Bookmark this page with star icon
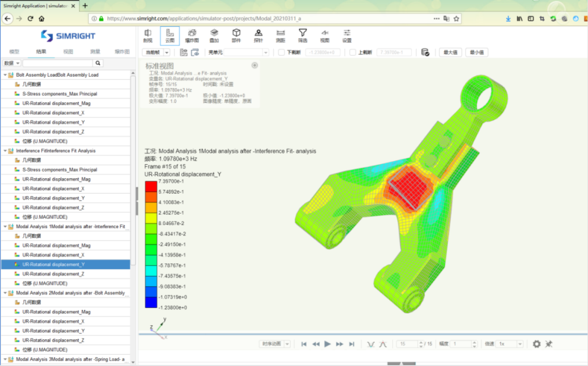 456,18
